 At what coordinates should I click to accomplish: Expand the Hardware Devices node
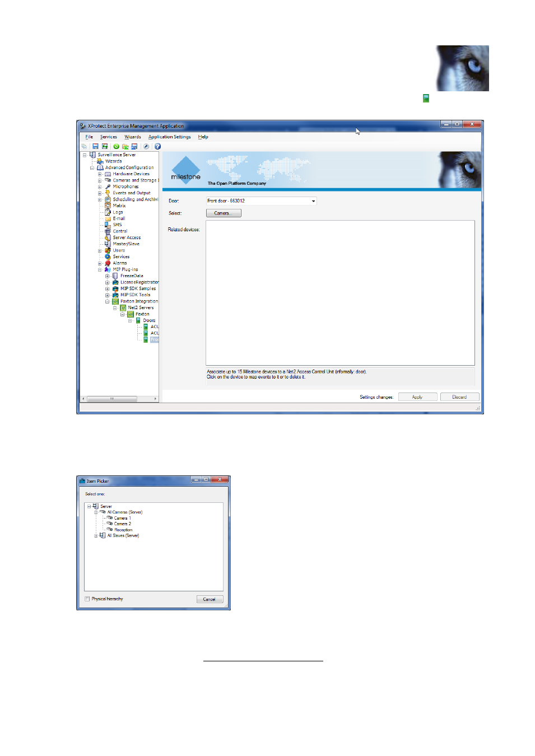[100, 174]
